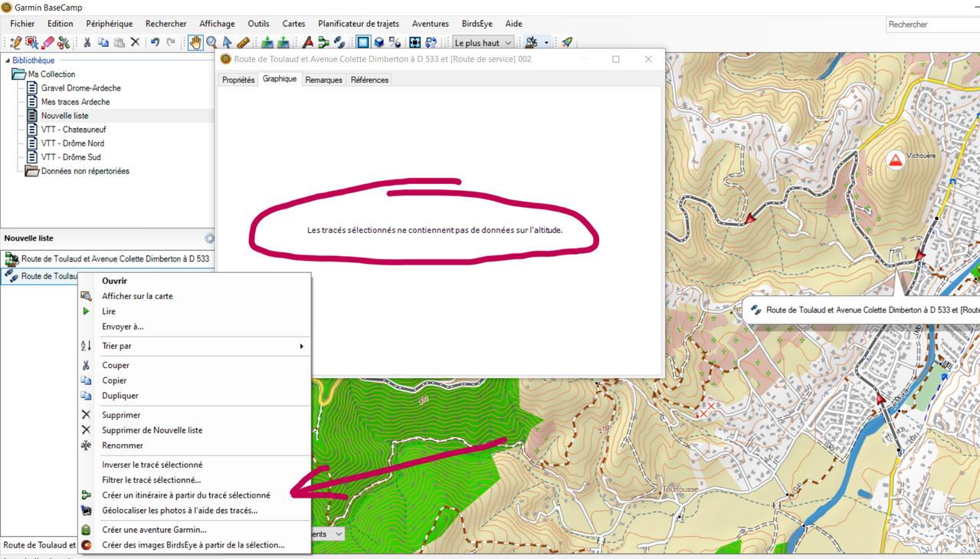Open the BirdsEye menu
Viewport: 980px width, 559px height.
[x=477, y=24]
